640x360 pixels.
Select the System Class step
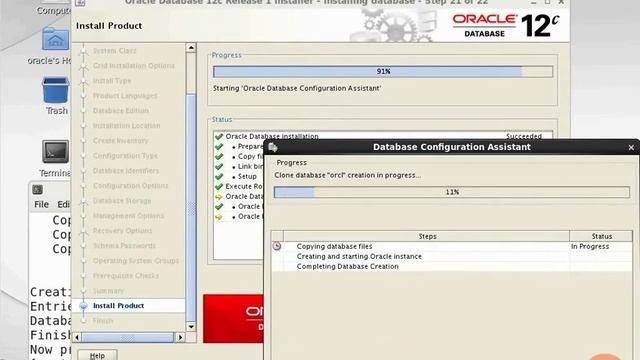point(114,51)
